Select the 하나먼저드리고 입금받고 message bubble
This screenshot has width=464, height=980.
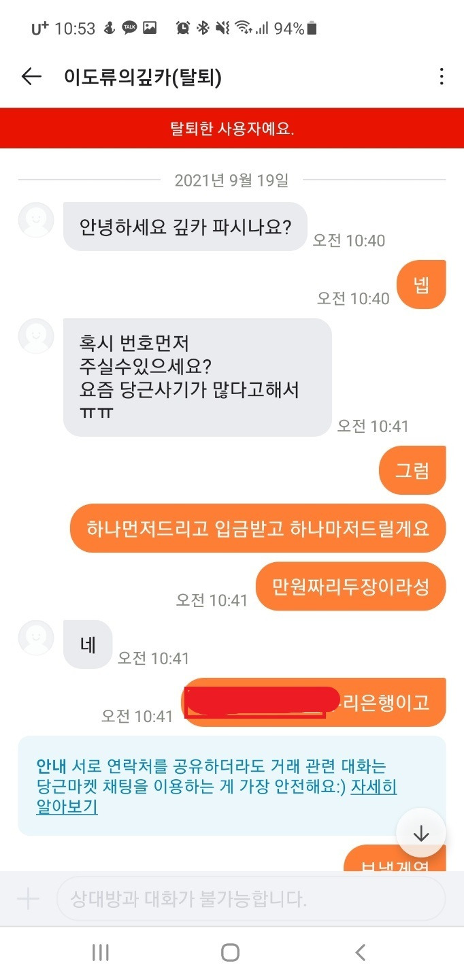[x=258, y=528]
